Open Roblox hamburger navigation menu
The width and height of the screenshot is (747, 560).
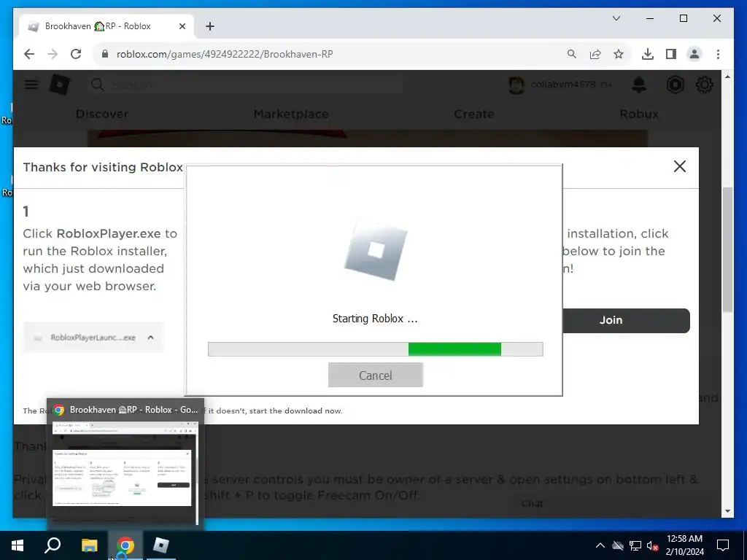[31, 85]
